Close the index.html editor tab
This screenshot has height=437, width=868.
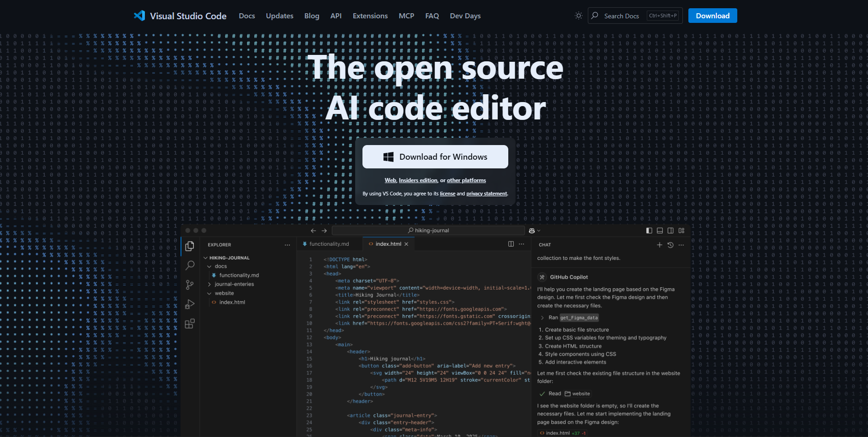(406, 244)
